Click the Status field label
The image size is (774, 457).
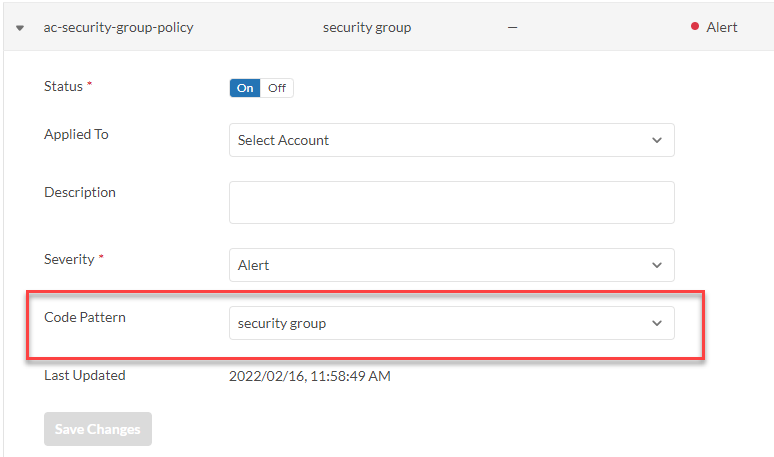[63, 86]
